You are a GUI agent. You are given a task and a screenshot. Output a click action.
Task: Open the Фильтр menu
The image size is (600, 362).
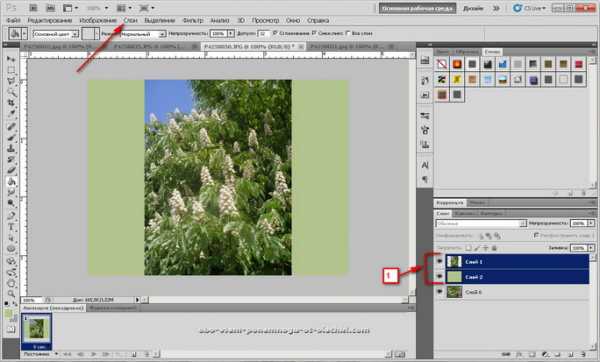[192, 20]
